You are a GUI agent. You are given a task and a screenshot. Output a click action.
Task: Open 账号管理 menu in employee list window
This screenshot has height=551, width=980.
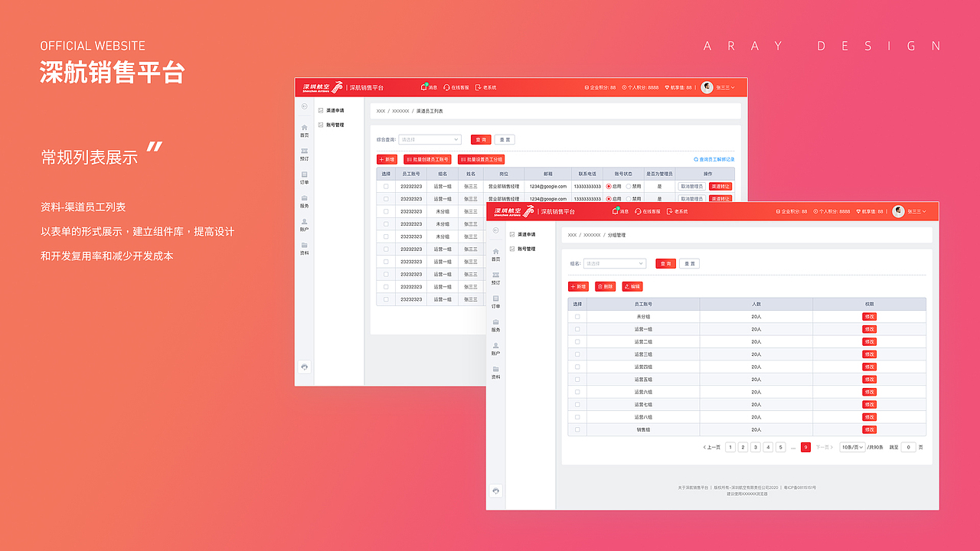(x=331, y=125)
